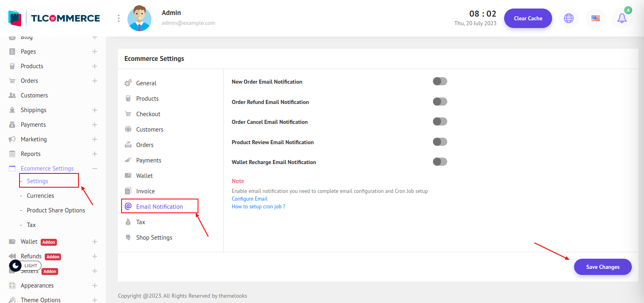Click the three-dot menu beside admin avatar

118,18
